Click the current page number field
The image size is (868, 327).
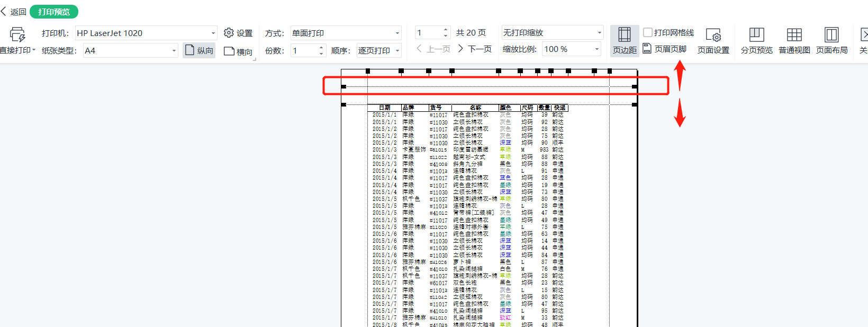pos(428,33)
